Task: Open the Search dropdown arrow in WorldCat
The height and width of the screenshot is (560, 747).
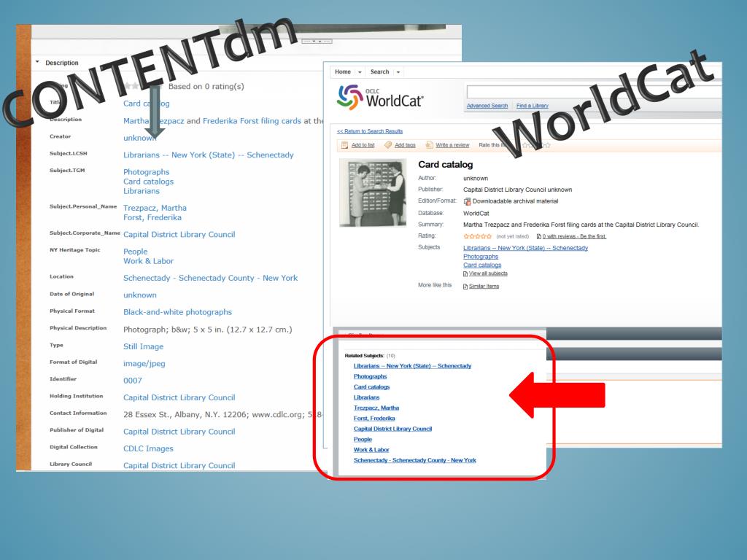Action: 398,72
